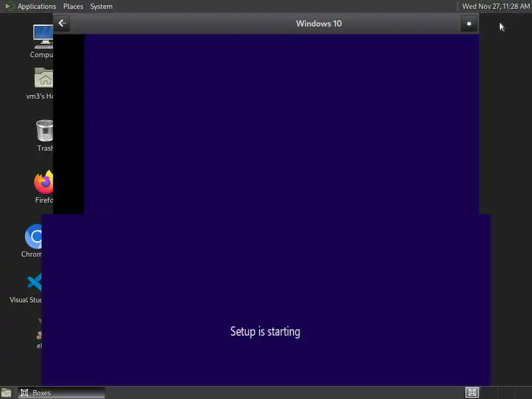Open the System menu
Screen dimensions: 532x399
coord(101,6)
